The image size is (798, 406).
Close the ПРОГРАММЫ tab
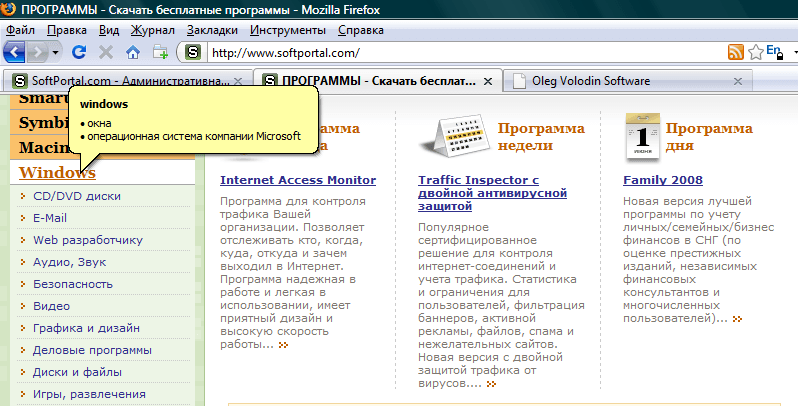pos(488,81)
